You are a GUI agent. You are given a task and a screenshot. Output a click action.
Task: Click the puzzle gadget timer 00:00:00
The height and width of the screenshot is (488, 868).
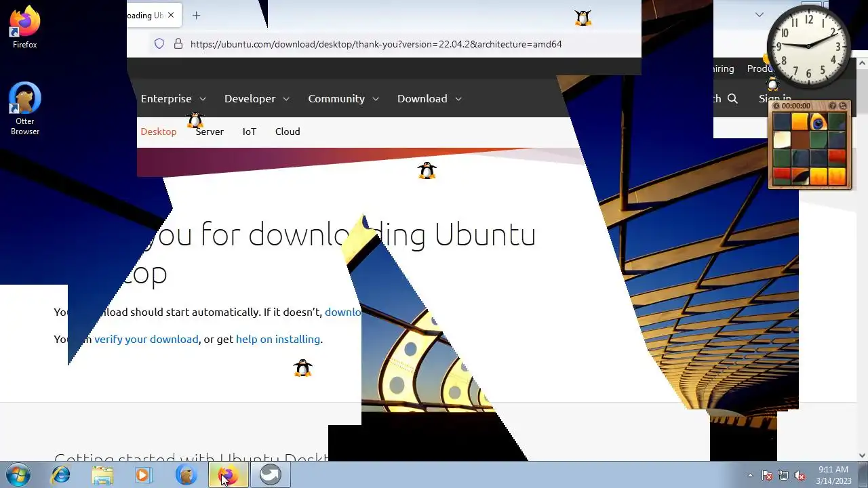click(796, 106)
